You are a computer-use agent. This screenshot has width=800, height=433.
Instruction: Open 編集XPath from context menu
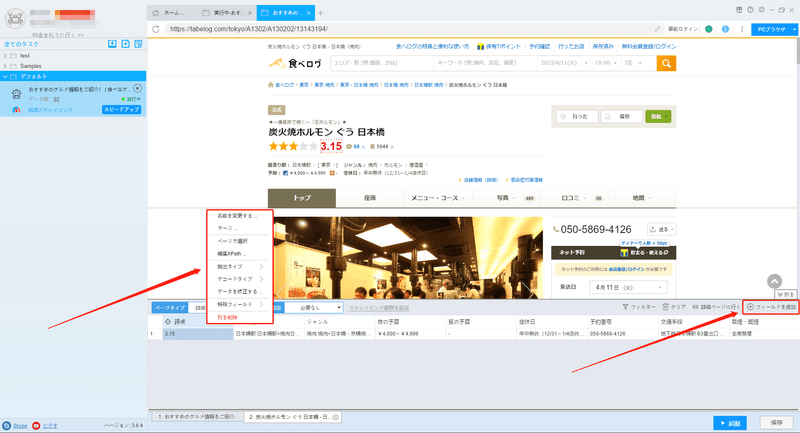pos(232,253)
